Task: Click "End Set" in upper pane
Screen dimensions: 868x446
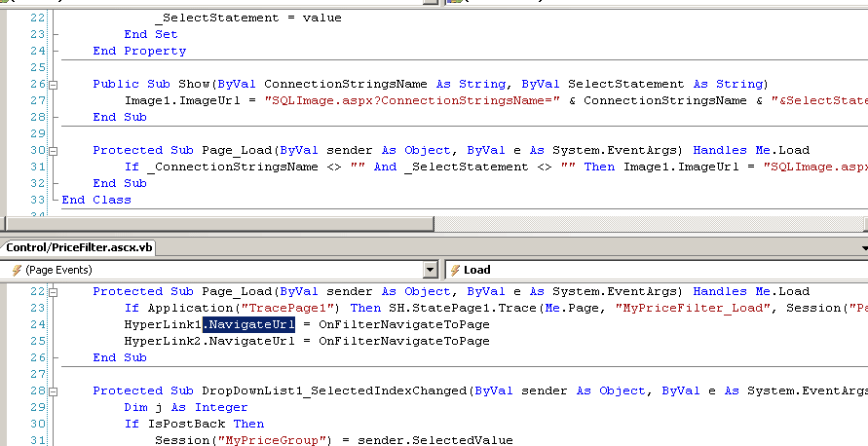Action: pyautogui.click(x=151, y=34)
